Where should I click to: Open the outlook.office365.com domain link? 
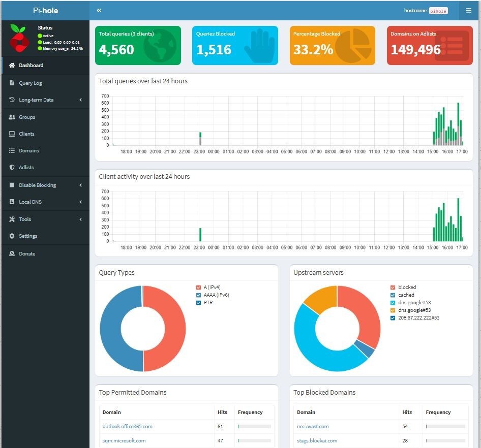[128, 426]
